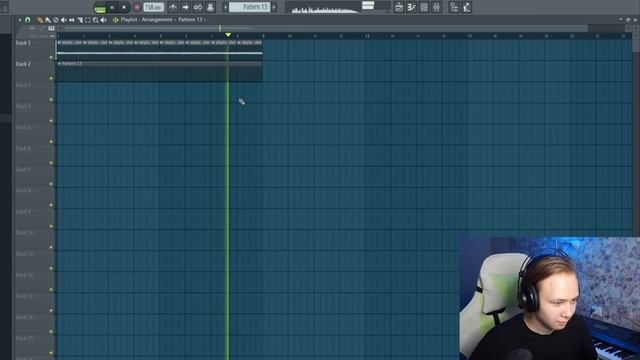Click the piano keys icon under the toolbar
The width and height of the screenshot is (640, 360).
[51, 28]
